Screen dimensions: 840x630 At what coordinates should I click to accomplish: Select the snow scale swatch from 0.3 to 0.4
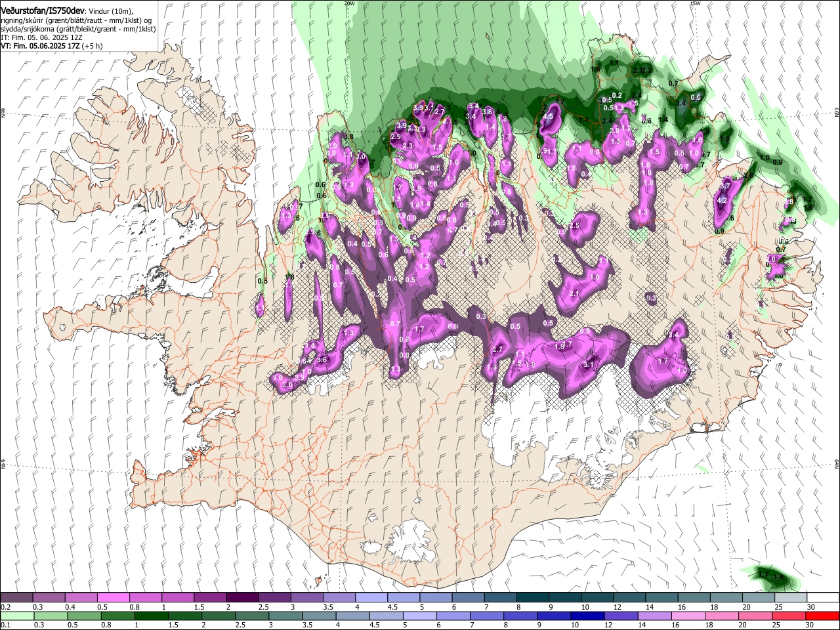[x=49, y=597]
